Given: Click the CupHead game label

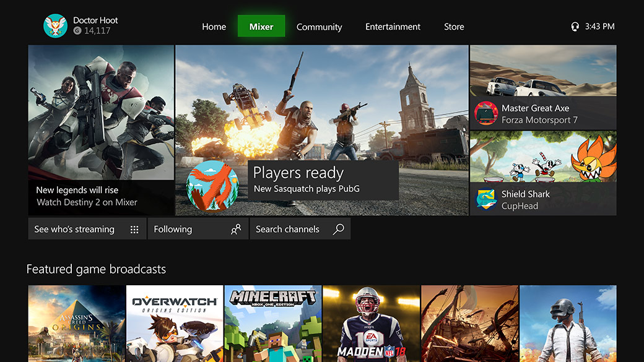Looking at the screenshot, I should (x=520, y=206).
